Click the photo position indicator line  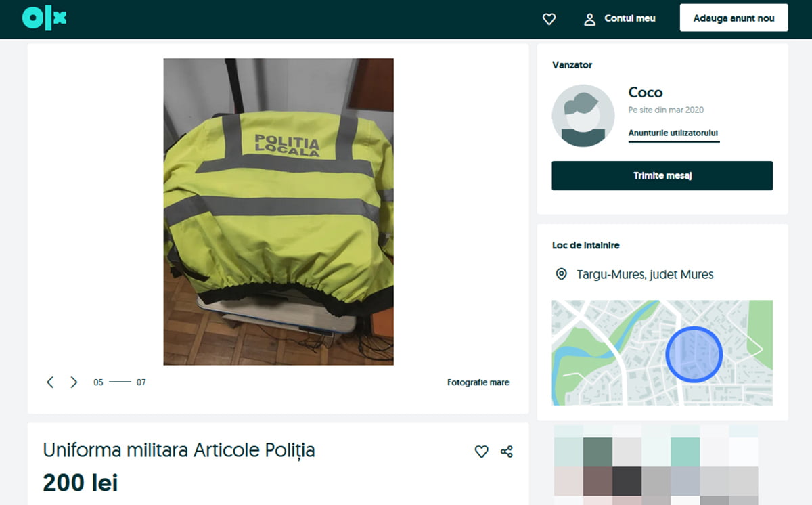120,382
